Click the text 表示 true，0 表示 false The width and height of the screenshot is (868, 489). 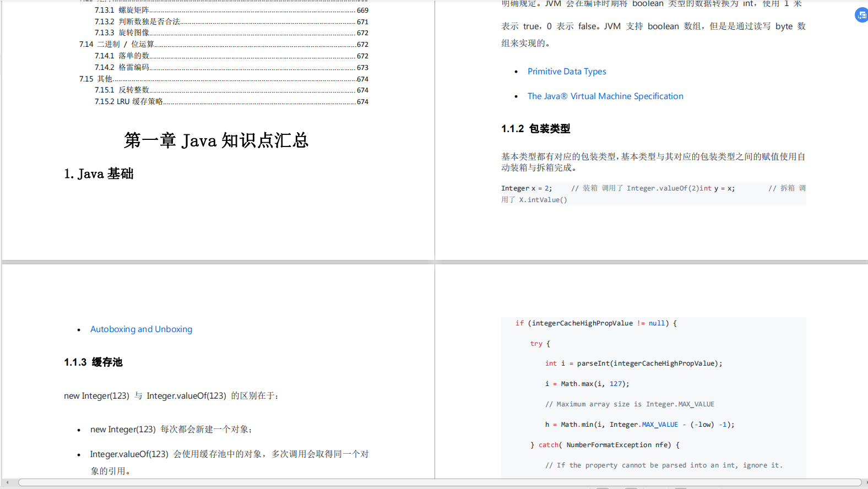pyautogui.click(x=549, y=26)
